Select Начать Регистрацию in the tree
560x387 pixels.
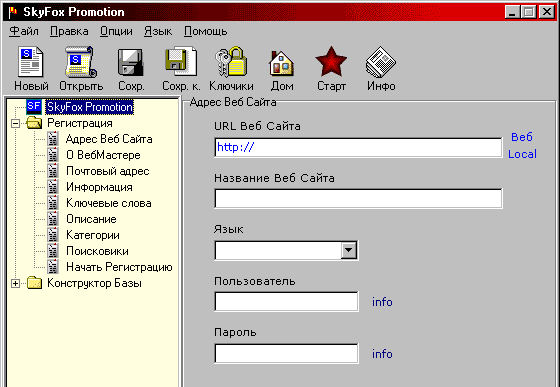(x=119, y=267)
